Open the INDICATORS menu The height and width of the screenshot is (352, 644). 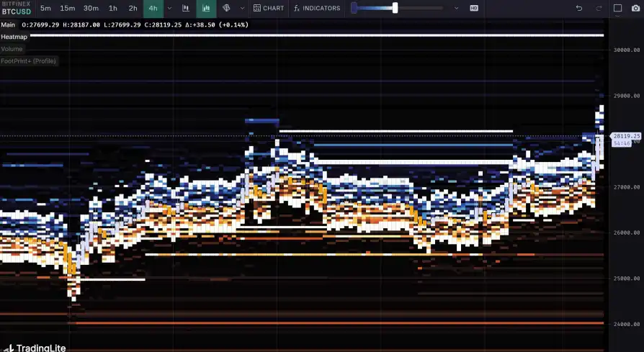point(317,8)
